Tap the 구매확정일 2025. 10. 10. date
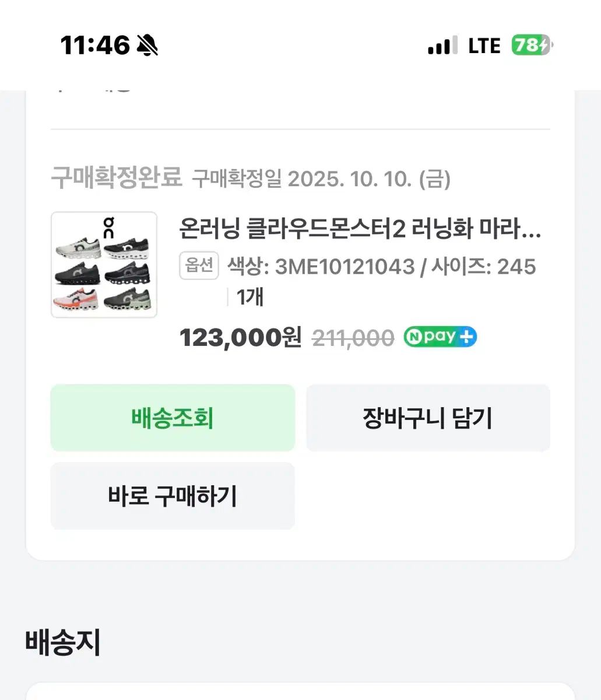 (321, 179)
